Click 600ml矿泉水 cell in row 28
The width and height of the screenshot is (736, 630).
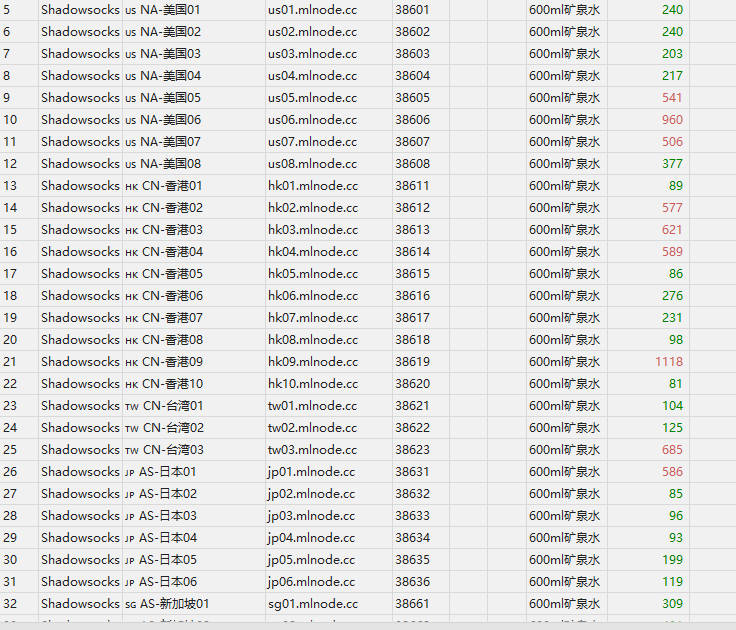[565, 515]
